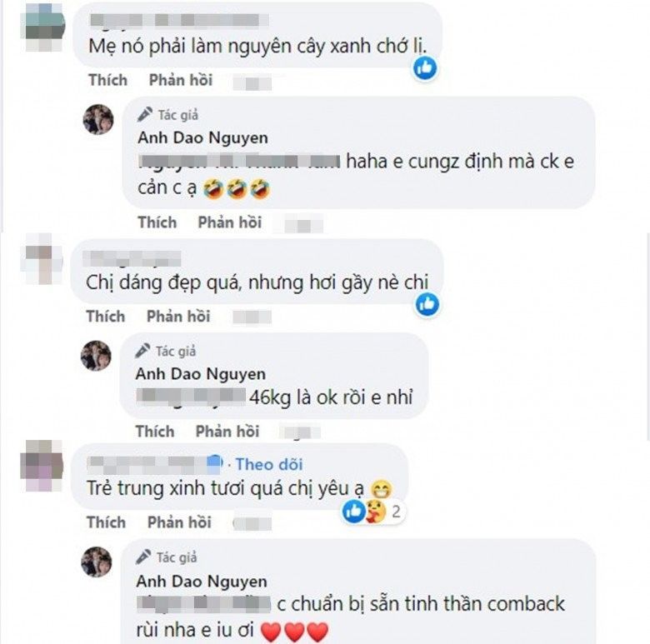Click 'Phản hồi' under the 'Chị dáng đẹp quá' comment

[x=178, y=317]
